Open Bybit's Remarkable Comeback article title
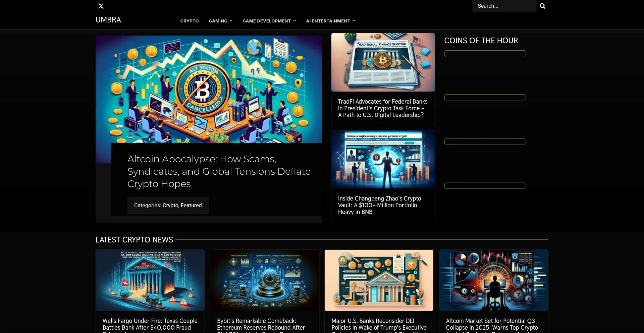 point(261,324)
